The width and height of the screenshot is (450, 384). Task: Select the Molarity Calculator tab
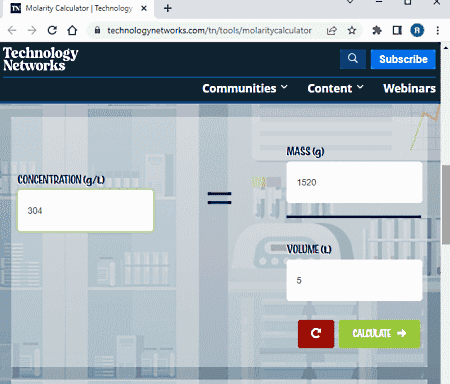(x=78, y=9)
